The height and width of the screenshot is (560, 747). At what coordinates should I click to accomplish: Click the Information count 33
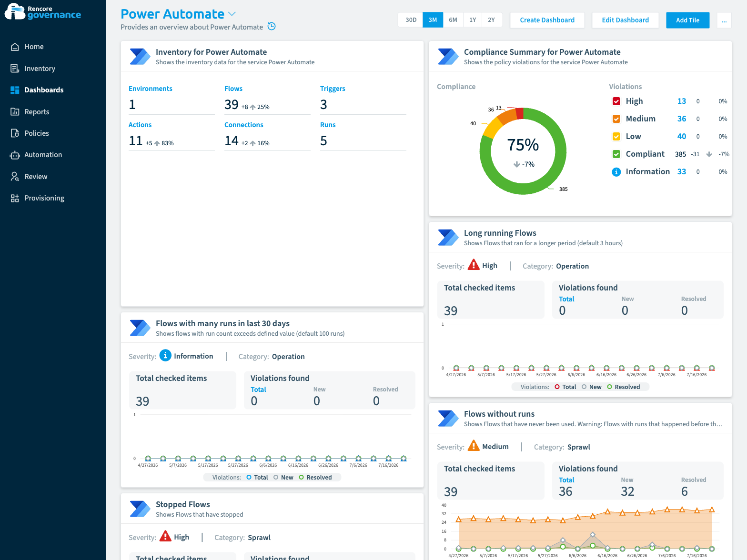[682, 171]
